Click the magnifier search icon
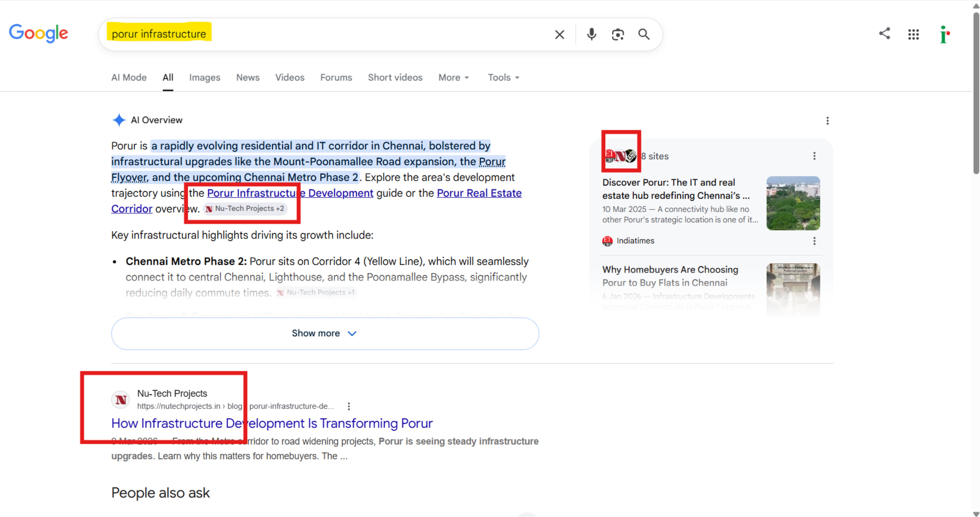Image resolution: width=980 pixels, height=517 pixels. point(644,34)
